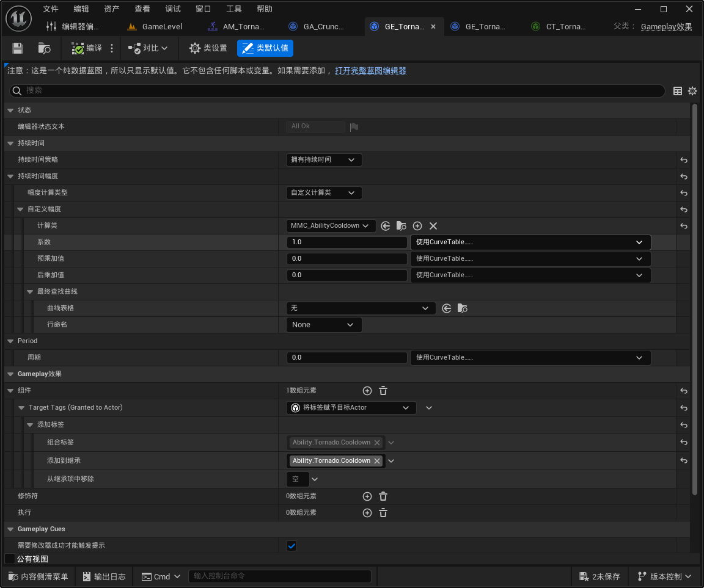The width and height of the screenshot is (704, 588).
Task: Uncheck 需要修改器成功才能触发提示 checkbox
Action: (x=291, y=546)
